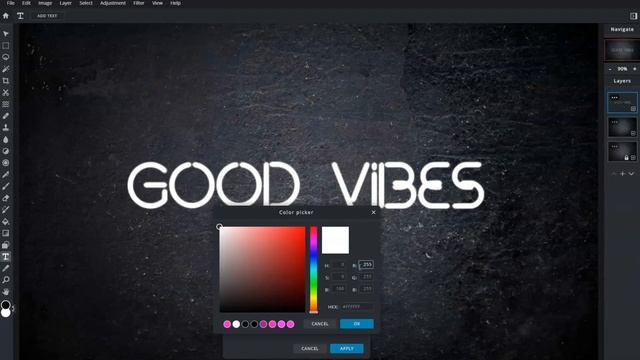Confirm the color picker with OK
640x360 pixels.
(x=357, y=324)
